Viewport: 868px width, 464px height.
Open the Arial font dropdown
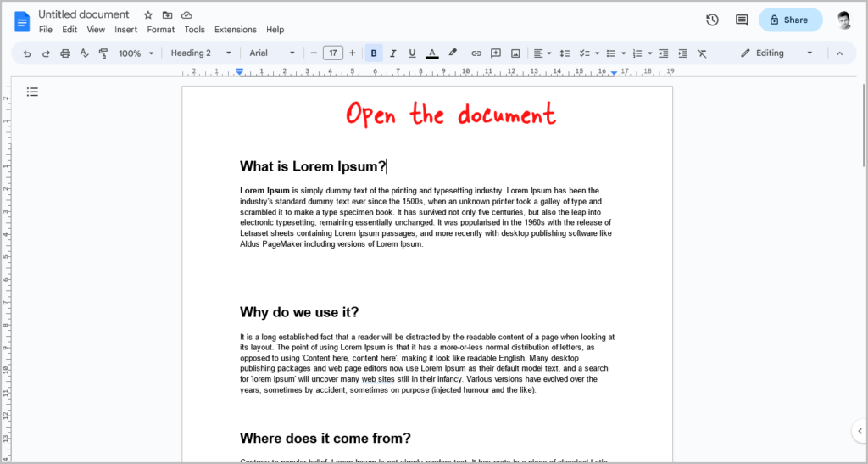[272, 53]
